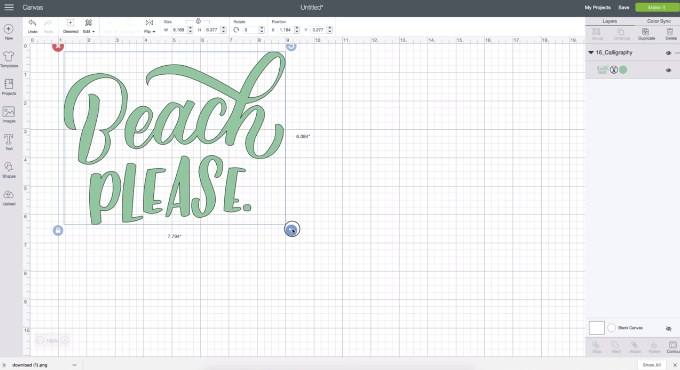Click the Save button
This screenshot has height=370, width=680.
624,7
